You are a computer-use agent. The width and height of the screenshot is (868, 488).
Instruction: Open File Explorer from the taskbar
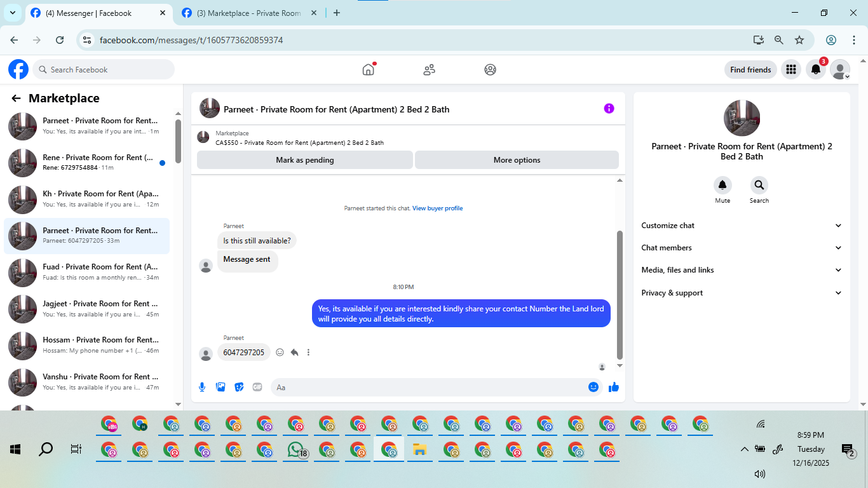tap(419, 450)
